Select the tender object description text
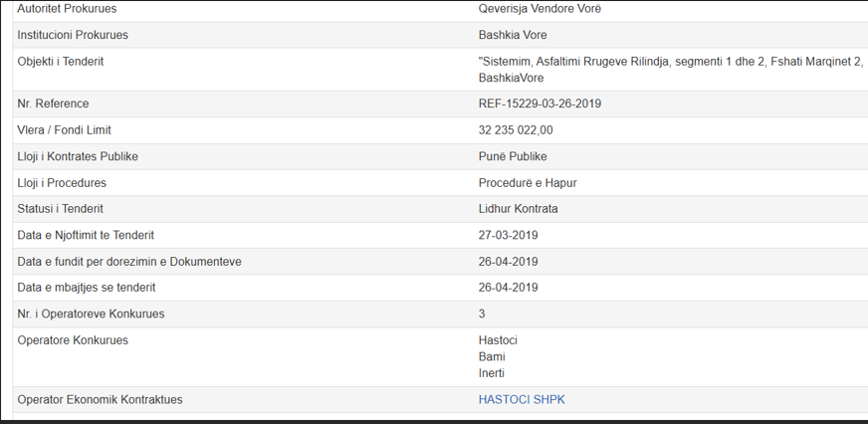This screenshot has height=424, width=868. (x=669, y=63)
